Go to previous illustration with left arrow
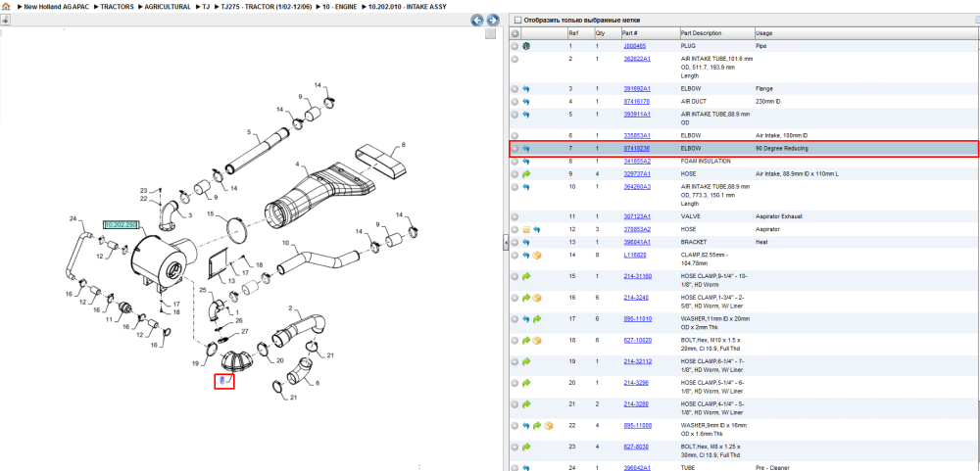 [477, 20]
